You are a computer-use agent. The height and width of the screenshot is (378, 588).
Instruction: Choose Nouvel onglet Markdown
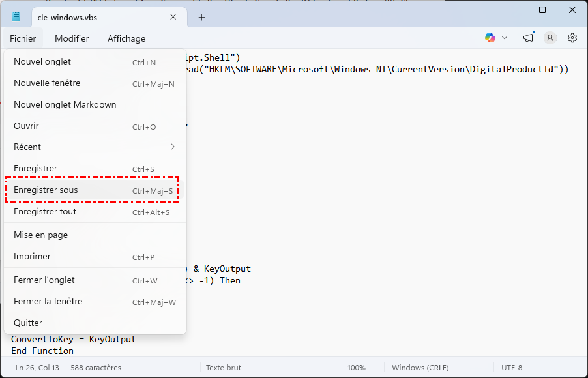point(65,105)
